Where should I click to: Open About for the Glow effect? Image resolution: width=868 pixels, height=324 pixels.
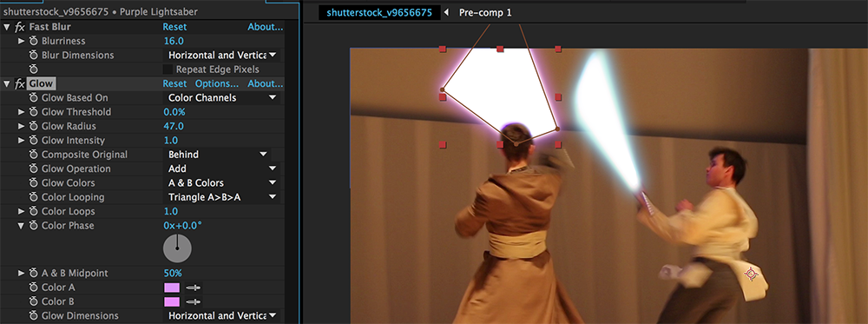tap(265, 83)
